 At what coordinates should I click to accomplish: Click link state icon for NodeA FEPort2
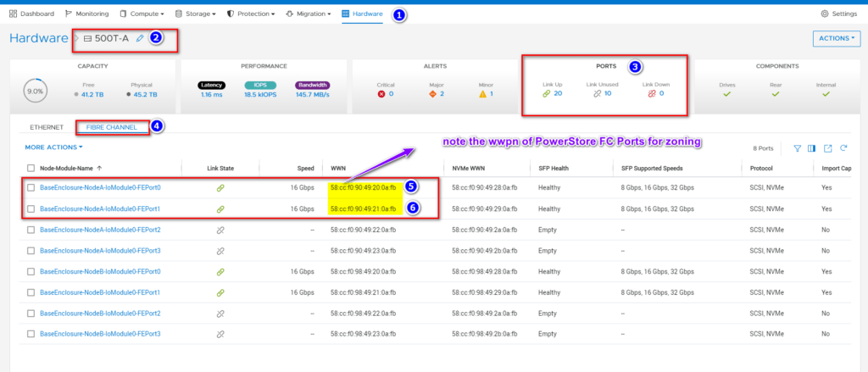pos(220,230)
